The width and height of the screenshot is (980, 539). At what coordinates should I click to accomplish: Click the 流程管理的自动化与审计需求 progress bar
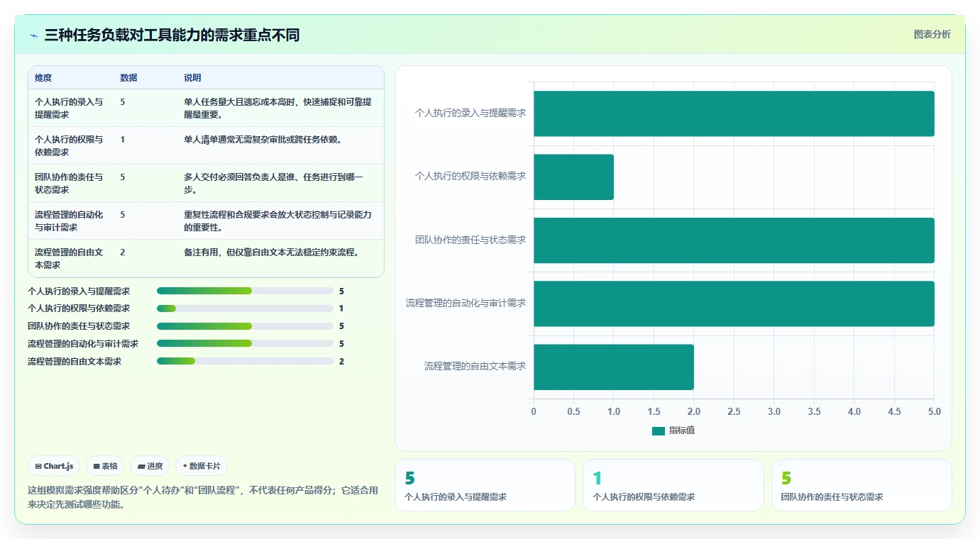[245, 343]
